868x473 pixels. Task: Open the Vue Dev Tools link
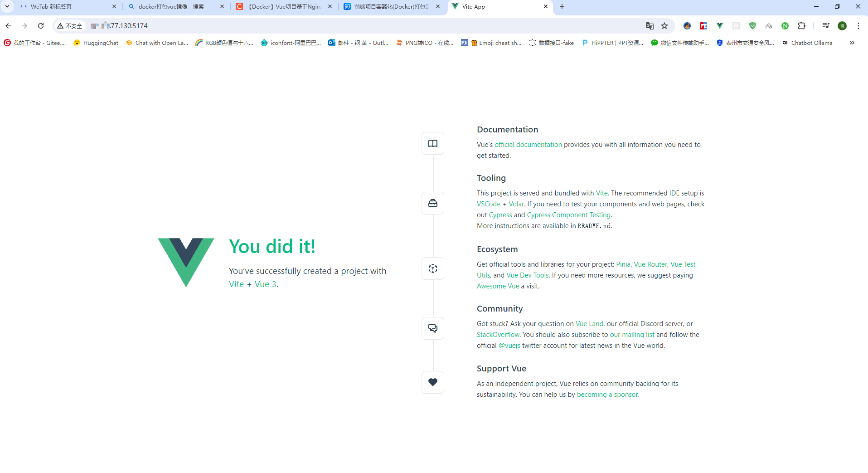(528, 275)
